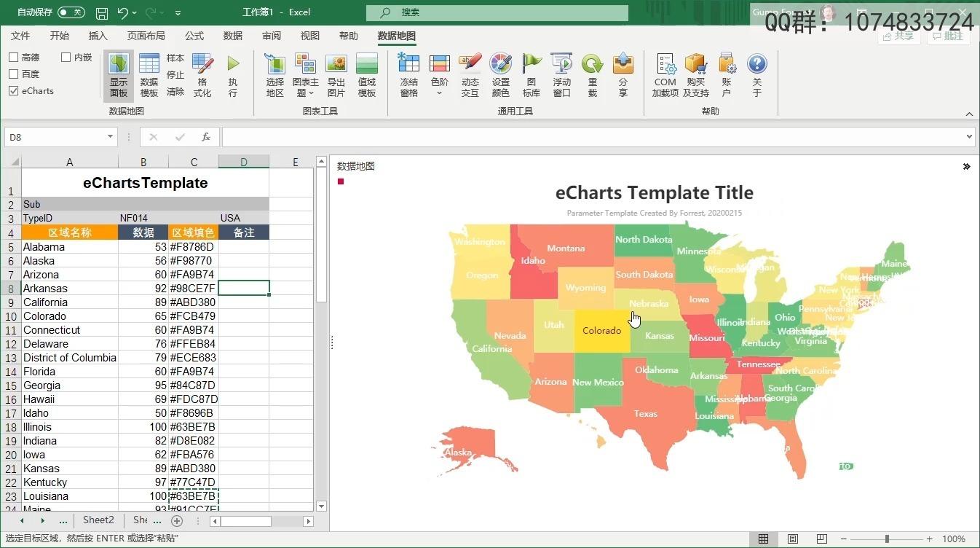Click the fx insert function icon
This screenshot has width=980, height=548.
(206, 137)
